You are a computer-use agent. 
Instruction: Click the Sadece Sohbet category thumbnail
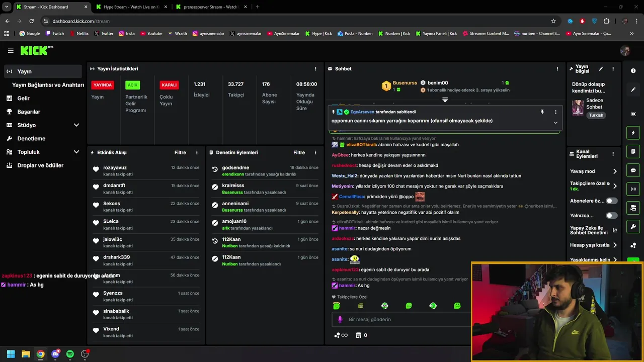click(578, 108)
